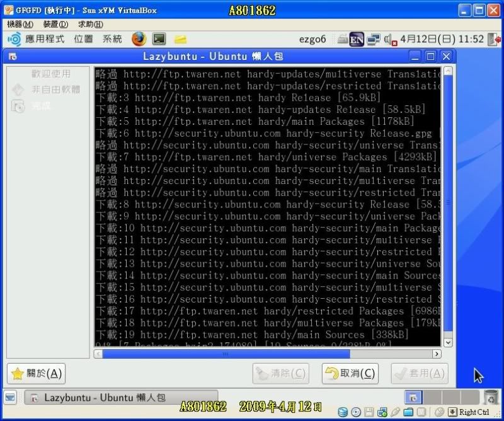
Task: Open the 求助(H) menu in VirtualBox
Action: pos(91,24)
